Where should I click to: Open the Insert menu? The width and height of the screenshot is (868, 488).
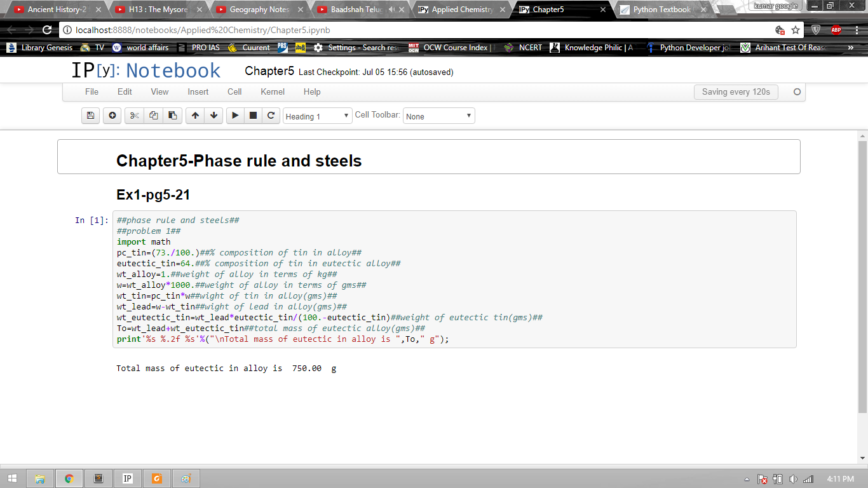point(198,91)
